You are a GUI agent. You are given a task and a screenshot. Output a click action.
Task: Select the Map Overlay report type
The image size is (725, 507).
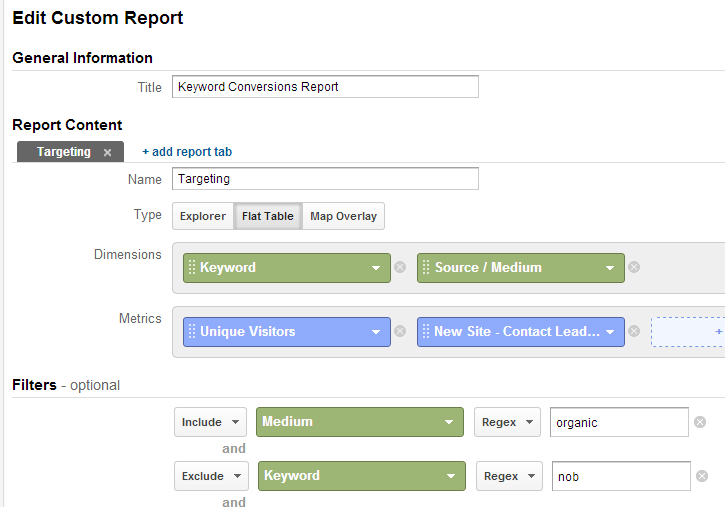344,216
